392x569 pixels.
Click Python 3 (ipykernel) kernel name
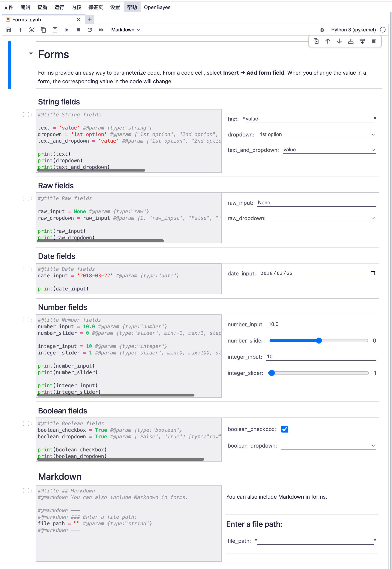pos(353,30)
